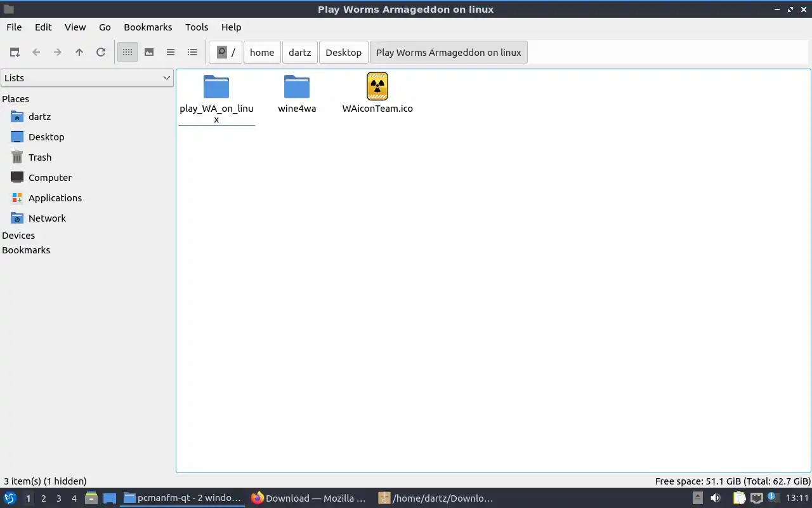Jump to 'home' in path bar

[262, 52]
